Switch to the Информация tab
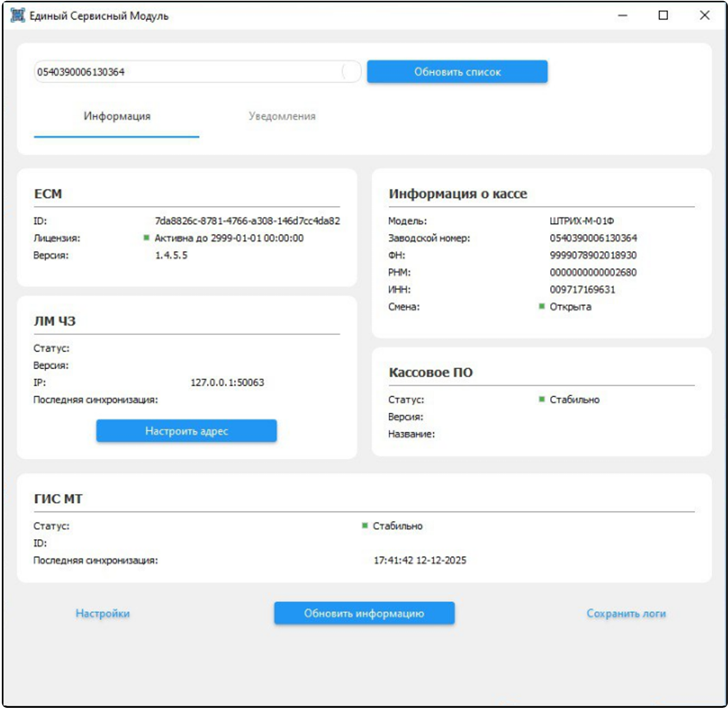This screenshot has height=709, width=728. [117, 116]
